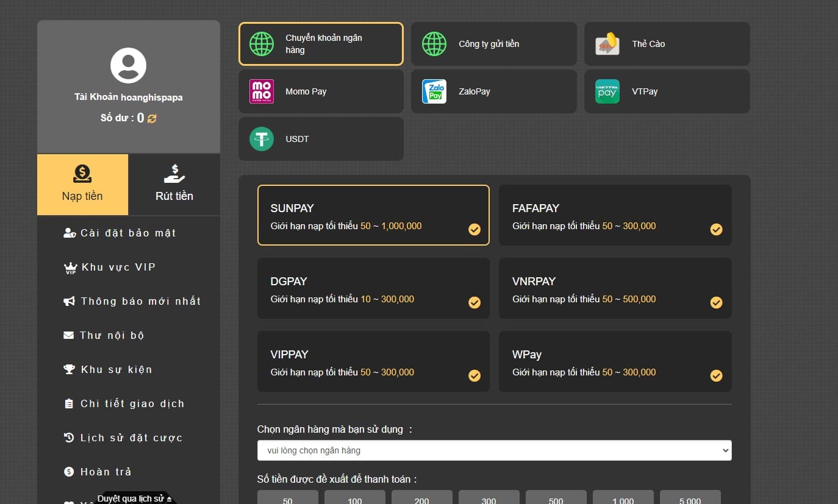Switch to the Rút tiền tab
This screenshot has height=504, width=838.
point(174,184)
